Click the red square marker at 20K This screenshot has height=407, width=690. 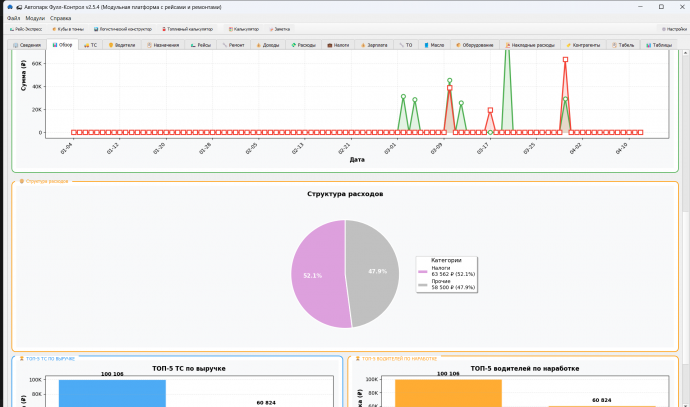pos(490,110)
